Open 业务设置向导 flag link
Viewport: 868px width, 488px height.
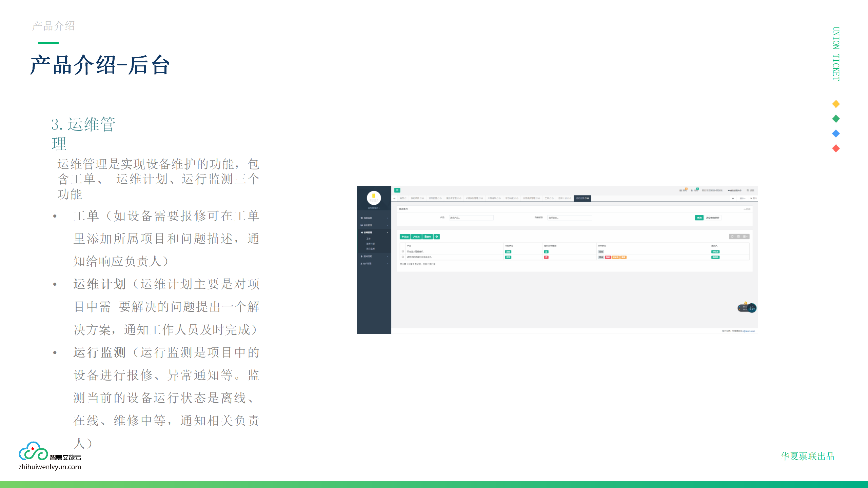[x=735, y=190]
